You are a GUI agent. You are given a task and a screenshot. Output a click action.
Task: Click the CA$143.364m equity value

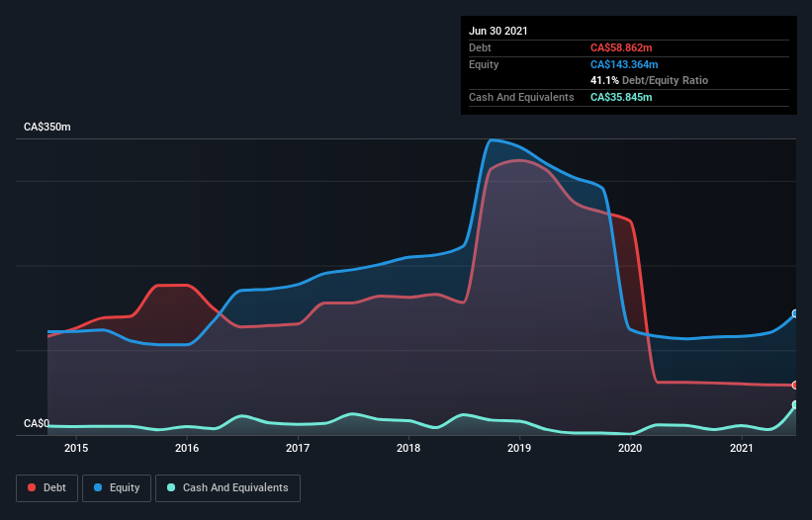624,64
